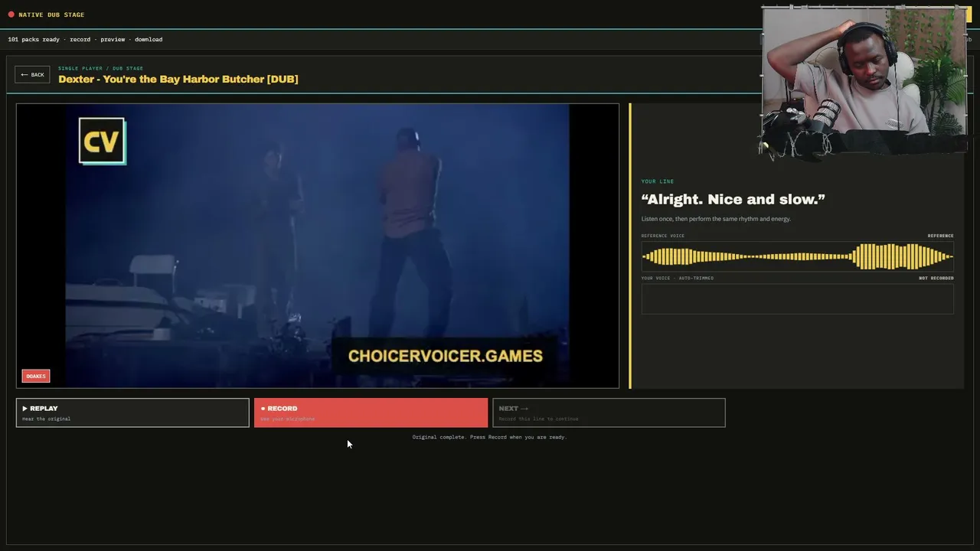Click the webcam overlay of the streamer
This screenshot has height=551, width=980.
click(x=864, y=83)
